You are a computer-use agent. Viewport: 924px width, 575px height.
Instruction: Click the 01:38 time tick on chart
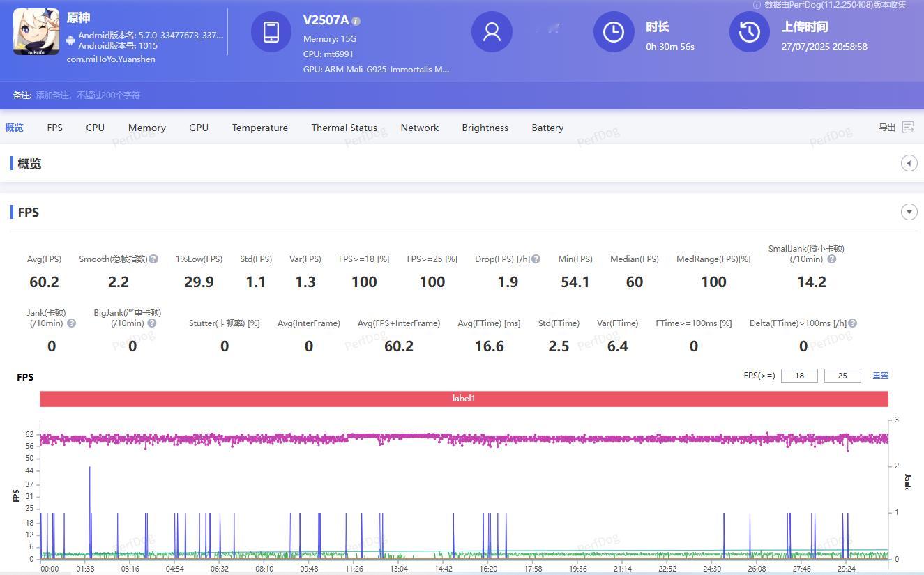pos(86,569)
